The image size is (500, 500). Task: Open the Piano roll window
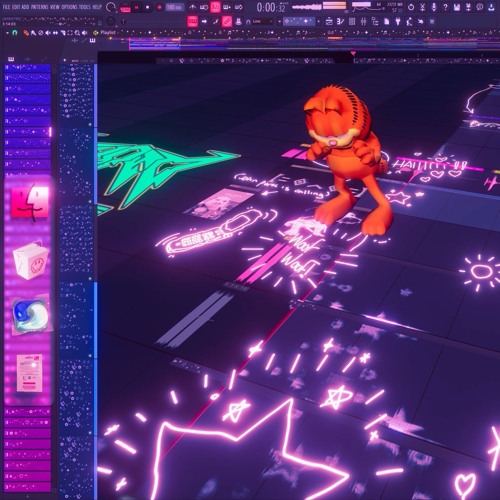[x=340, y=21]
